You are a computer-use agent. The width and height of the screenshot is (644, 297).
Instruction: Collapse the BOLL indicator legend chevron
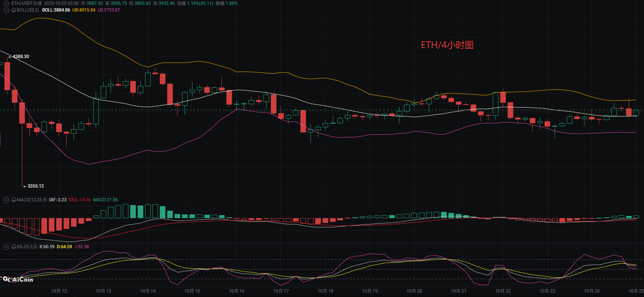[6, 10]
